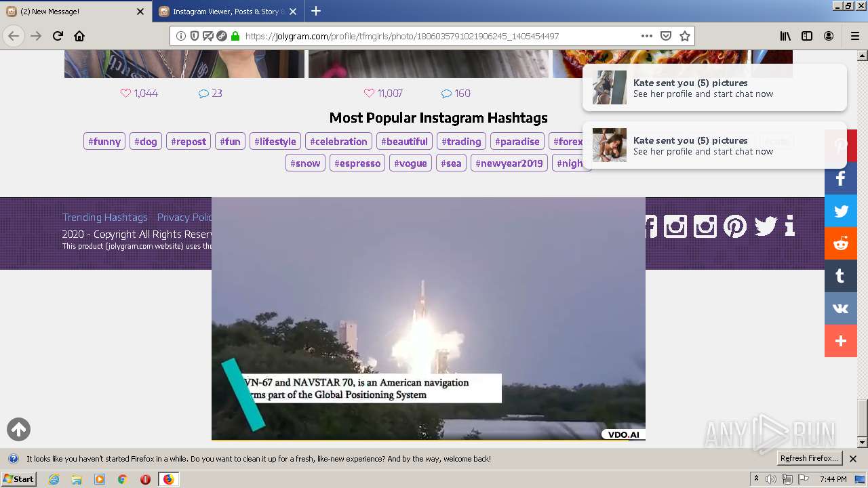Image resolution: width=868 pixels, height=488 pixels.
Task: Open the Library bookmarks panel
Action: click(x=785, y=36)
